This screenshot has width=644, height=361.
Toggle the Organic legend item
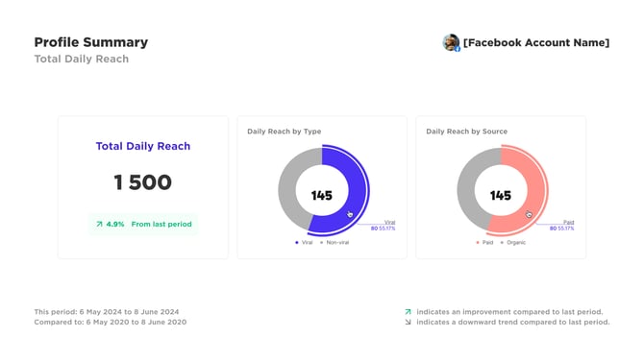pyautogui.click(x=512, y=243)
